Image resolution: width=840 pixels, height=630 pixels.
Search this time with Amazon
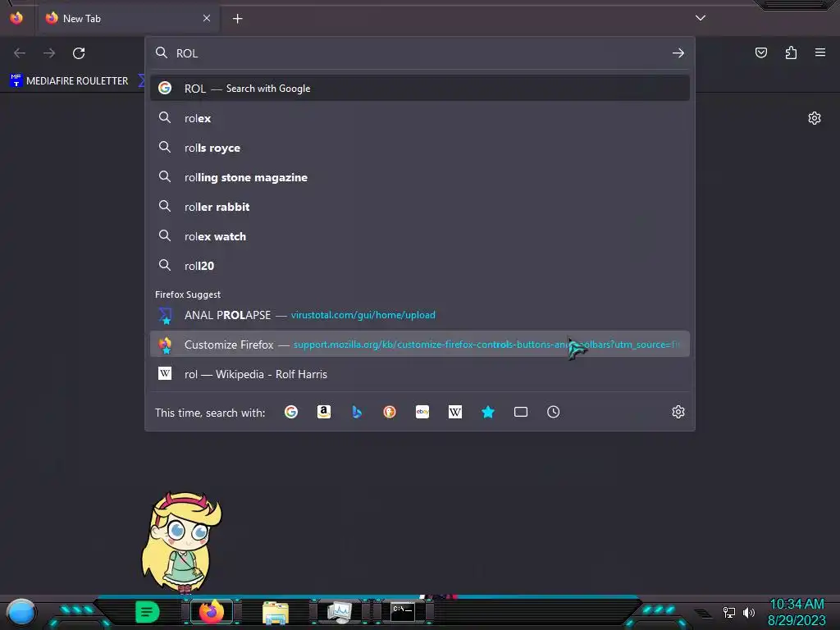(323, 412)
